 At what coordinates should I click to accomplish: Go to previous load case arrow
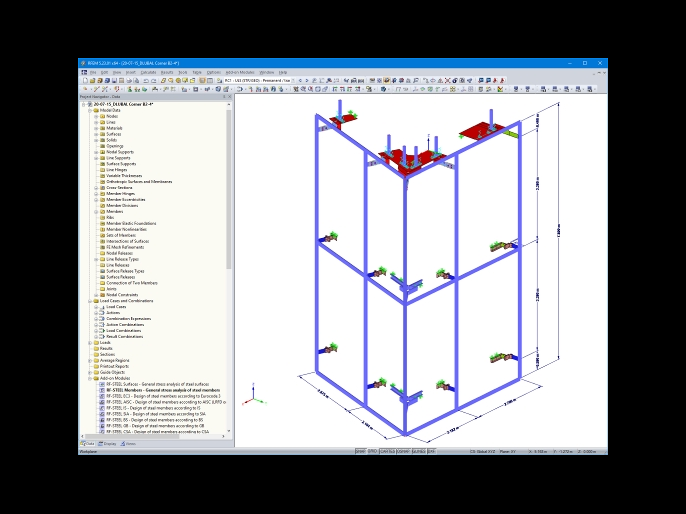pos(300,80)
